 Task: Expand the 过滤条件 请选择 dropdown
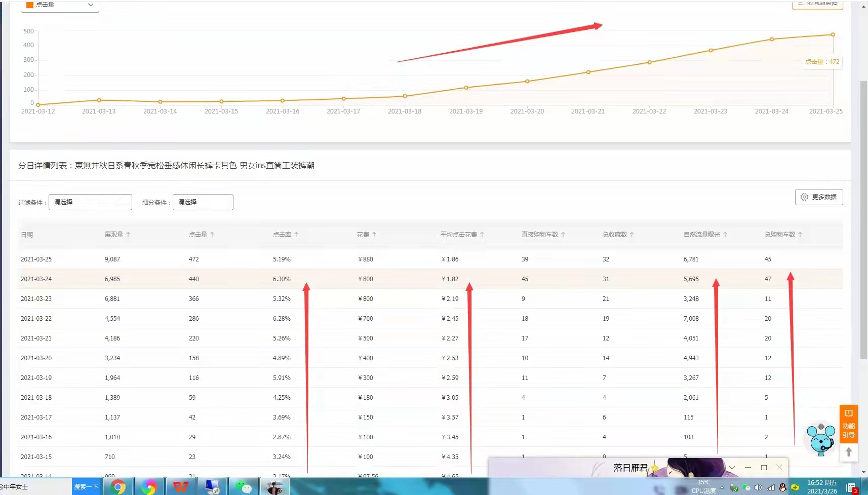(x=90, y=202)
